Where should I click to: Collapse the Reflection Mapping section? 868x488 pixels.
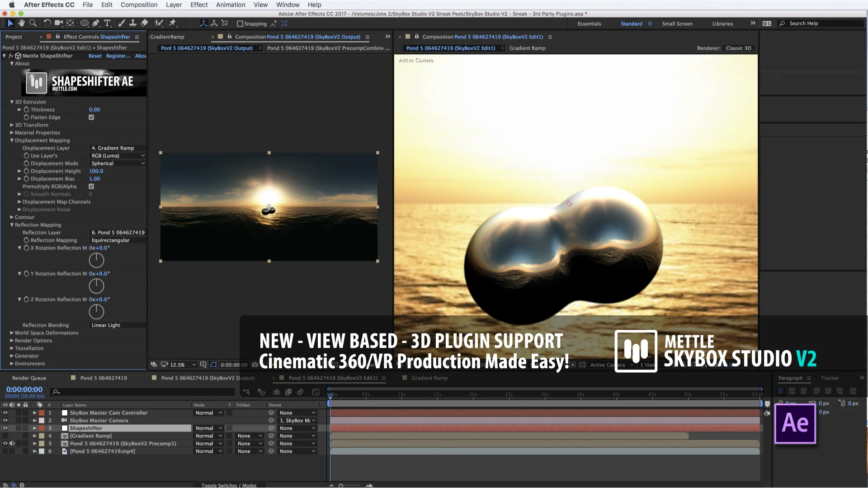tap(12, 225)
